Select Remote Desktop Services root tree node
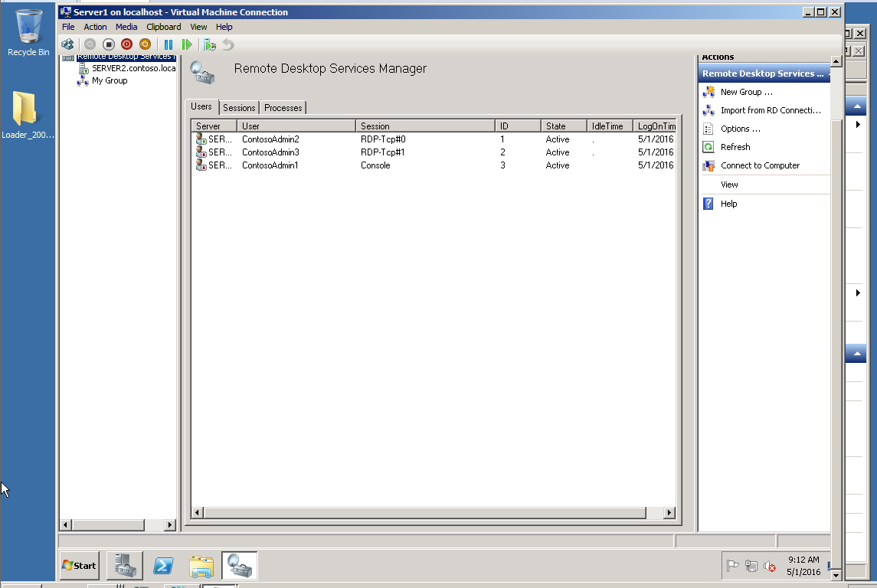This screenshot has width=877, height=588. 126,57
